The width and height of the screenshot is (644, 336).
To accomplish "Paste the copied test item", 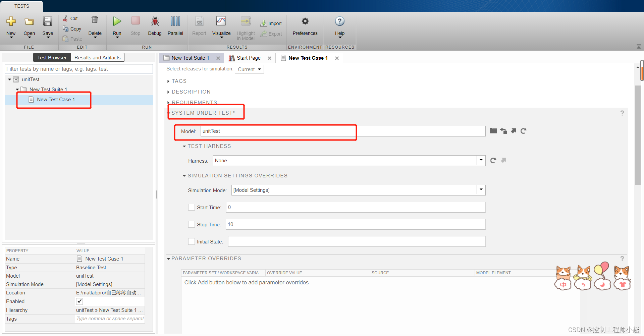I will click(x=72, y=39).
